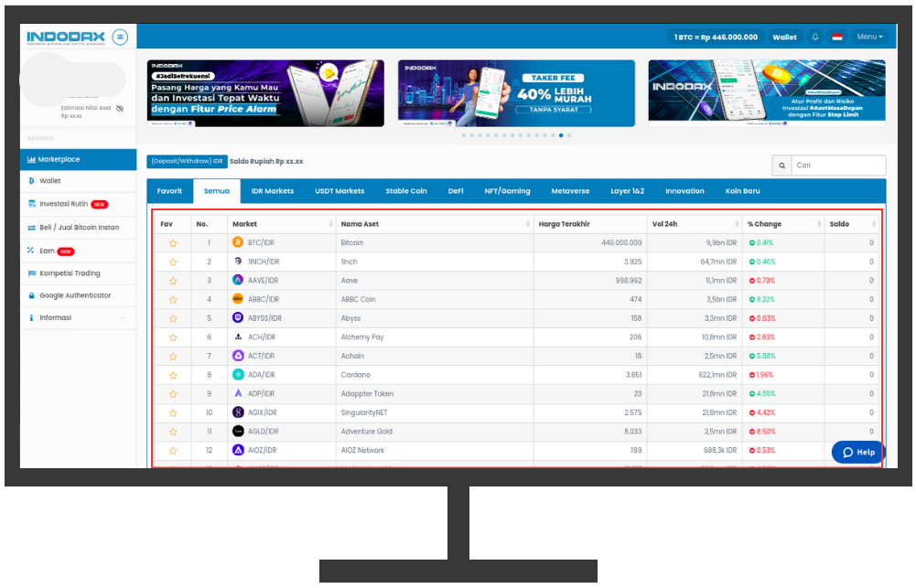916x588 pixels.
Task: Toggle the sidebar with the hamburger icon
Action: [121, 37]
